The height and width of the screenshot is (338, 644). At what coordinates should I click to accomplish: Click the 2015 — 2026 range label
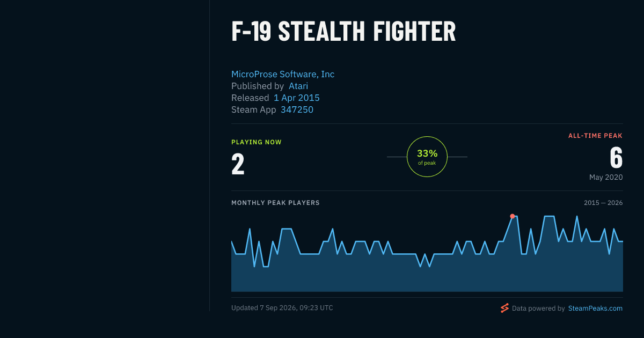pyautogui.click(x=603, y=203)
